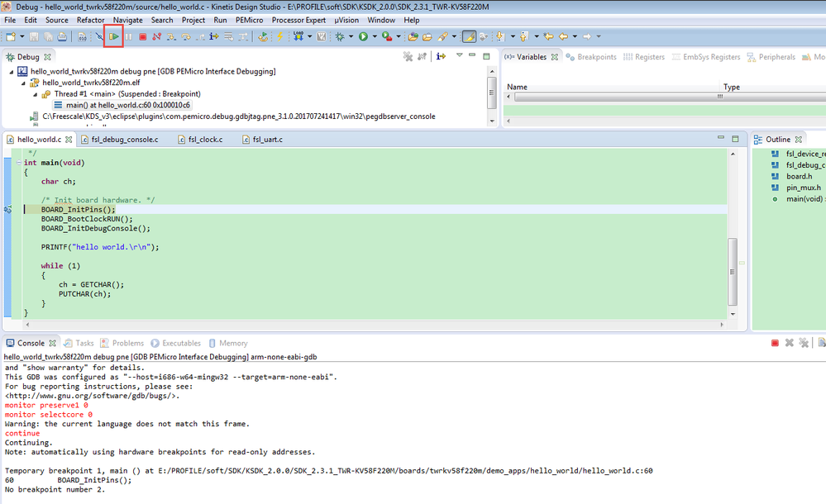This screenshot has width=826, height=504.
Task: Click the Next Annotation down-arrow icon
Action: [x=500, y=36]
